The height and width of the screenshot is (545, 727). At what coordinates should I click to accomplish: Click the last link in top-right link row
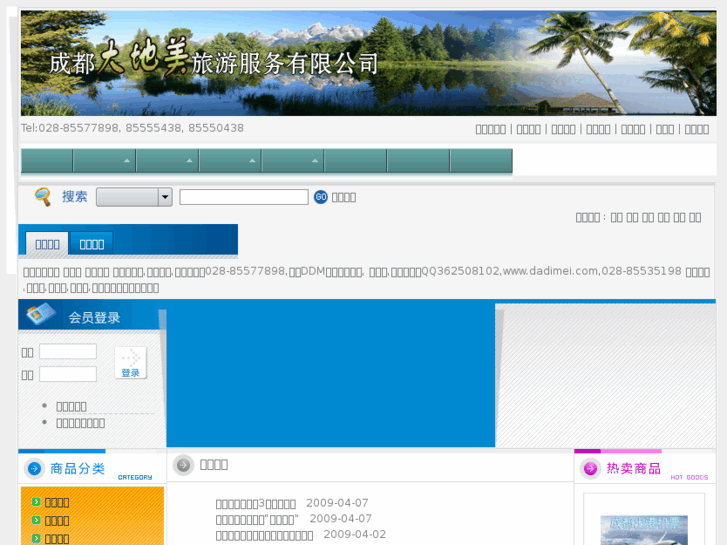pos(696,129)
